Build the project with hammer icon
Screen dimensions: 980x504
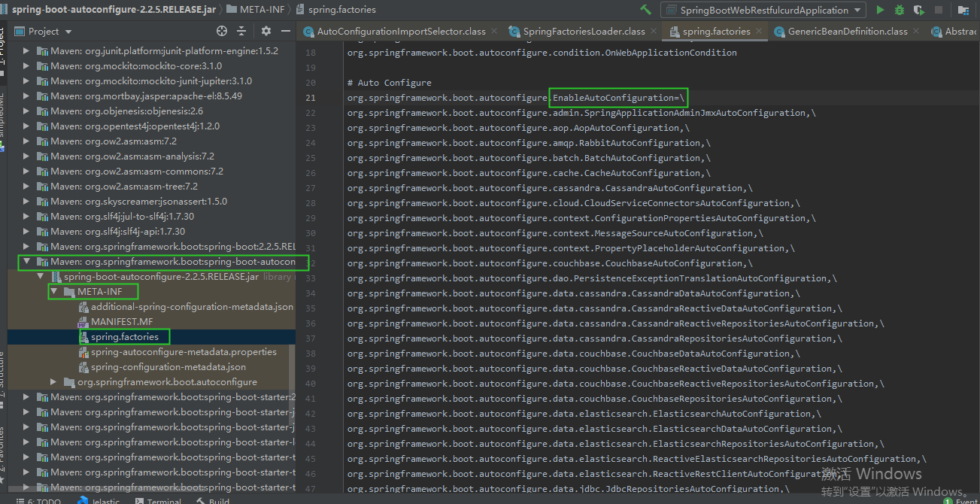645,10
